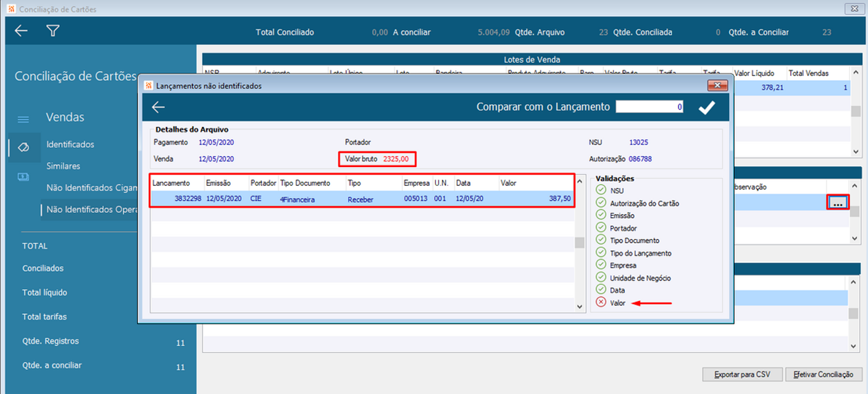Select the Vendas section heading

pos(65,117)
